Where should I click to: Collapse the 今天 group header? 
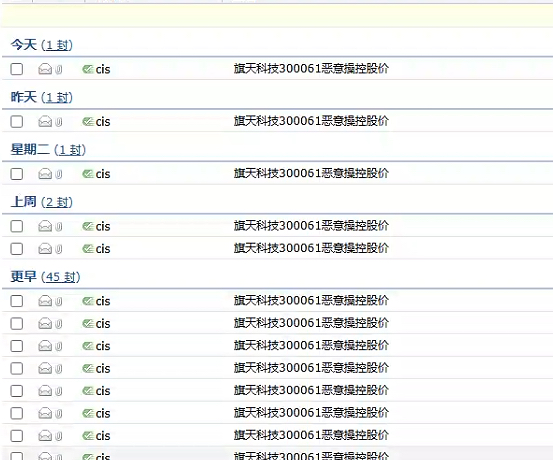[24, 45]
